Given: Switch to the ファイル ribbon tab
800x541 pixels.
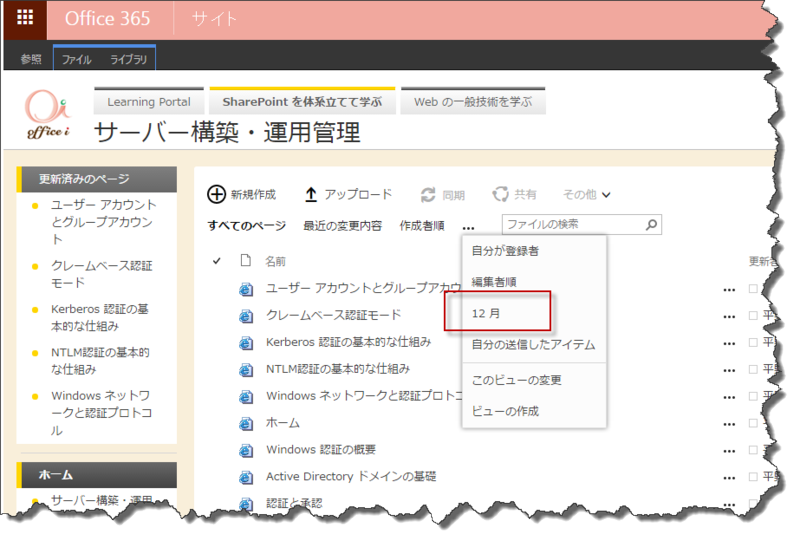Looking at the screenshot, I should (77, 60).
